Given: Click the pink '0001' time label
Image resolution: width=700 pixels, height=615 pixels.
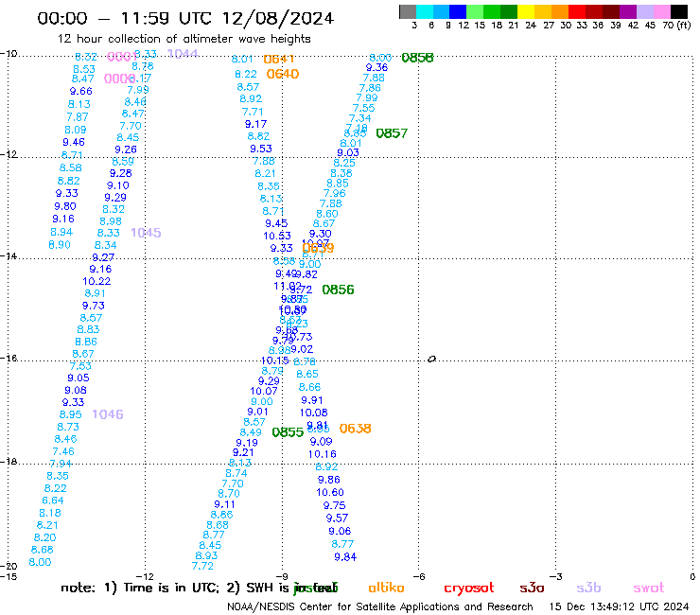Looking at the screenshot, I should click(122, 57).
